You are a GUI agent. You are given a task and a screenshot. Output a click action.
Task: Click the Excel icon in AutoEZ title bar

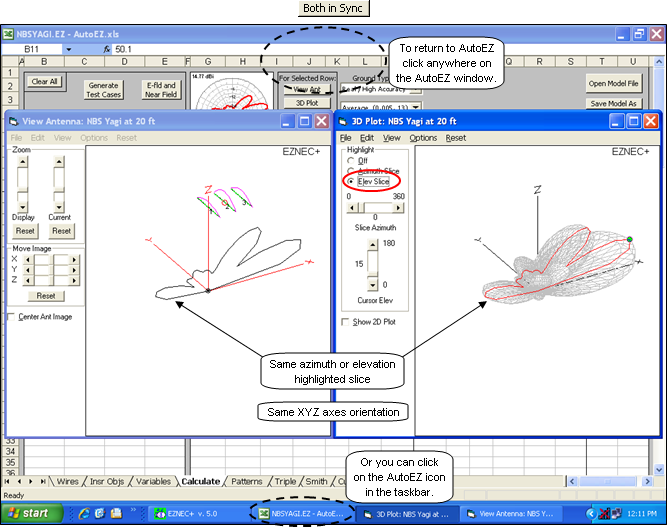click(x=9, y=33)
